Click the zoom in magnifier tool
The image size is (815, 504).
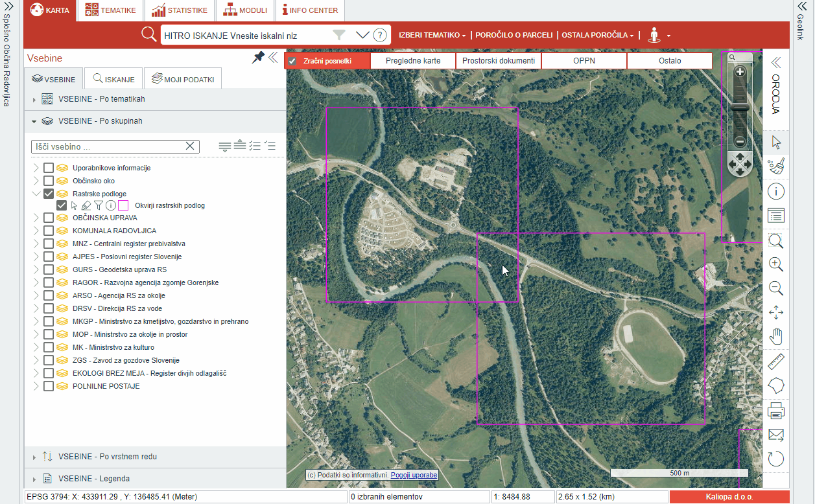pos(776,264)
